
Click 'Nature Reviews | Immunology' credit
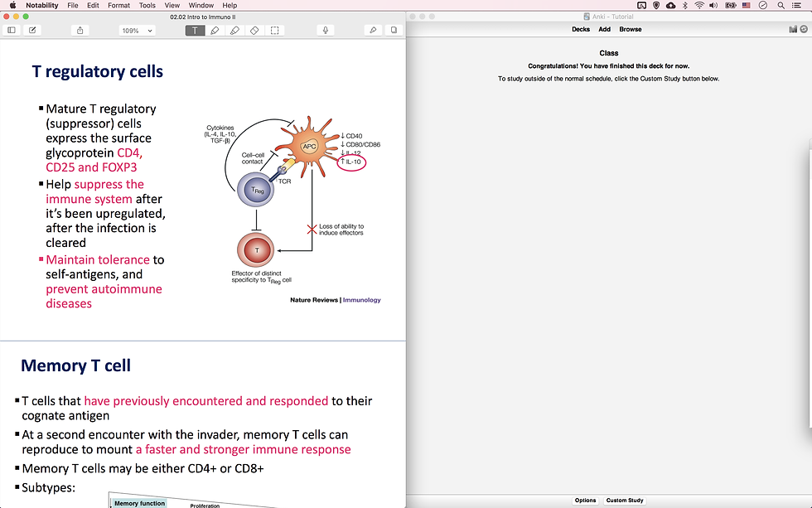pyautogui.click(x=335, y=300)
